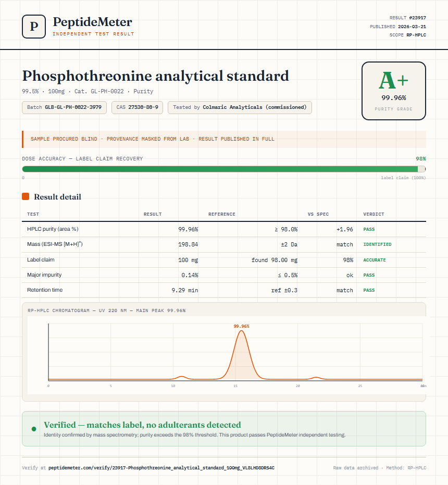Click the +1.96 vs spec value
Image resolution: width=448 pixels, height=485 pixels.
345,229
